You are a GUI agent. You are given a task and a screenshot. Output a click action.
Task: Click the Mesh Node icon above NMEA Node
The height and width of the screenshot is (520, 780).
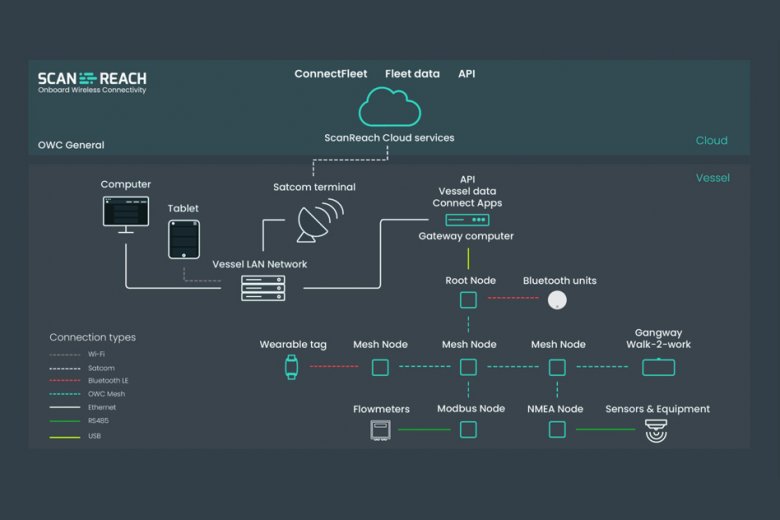557,367
